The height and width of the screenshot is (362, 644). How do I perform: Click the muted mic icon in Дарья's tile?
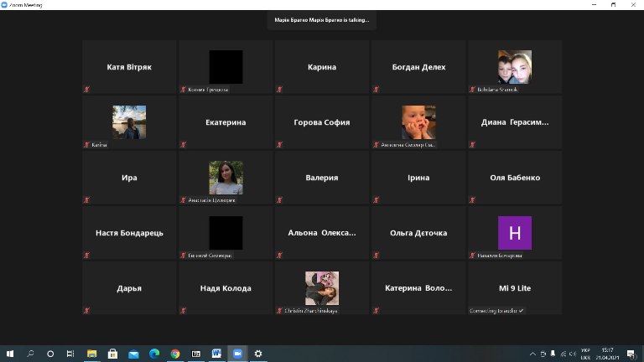click(86, 310)
